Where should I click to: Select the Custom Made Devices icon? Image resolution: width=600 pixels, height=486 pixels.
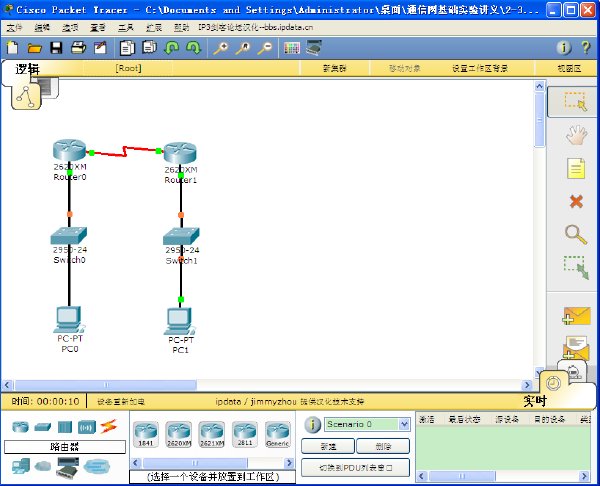pos(67,467)
